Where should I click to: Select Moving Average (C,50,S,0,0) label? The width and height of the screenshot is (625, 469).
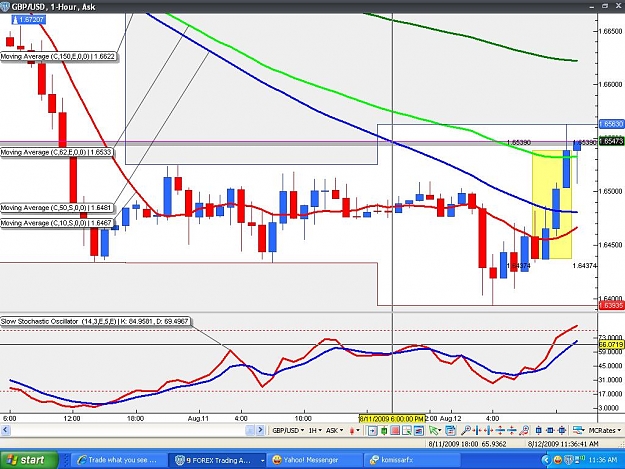coord(56,208)
